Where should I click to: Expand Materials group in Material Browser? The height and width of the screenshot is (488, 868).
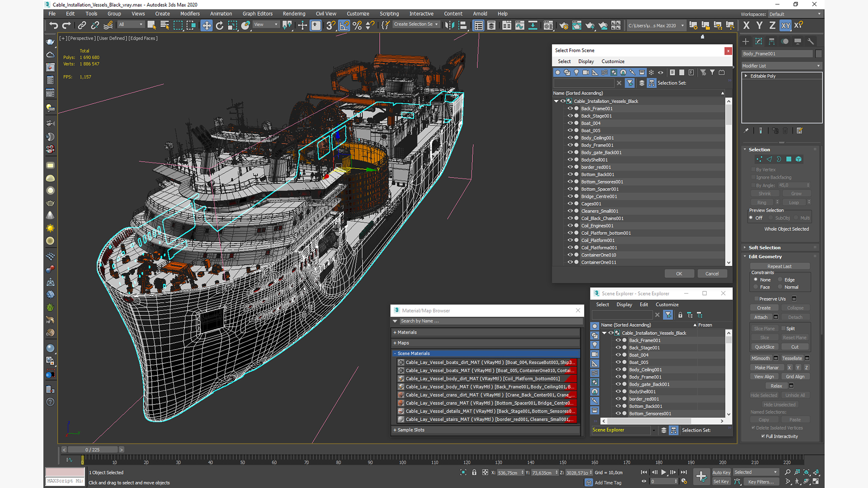coord(486,332)
